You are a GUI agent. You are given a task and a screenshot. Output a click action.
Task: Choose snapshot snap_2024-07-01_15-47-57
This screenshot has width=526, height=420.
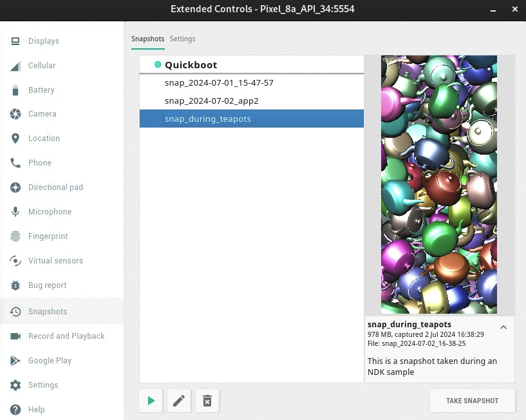(x=219, y=83)
